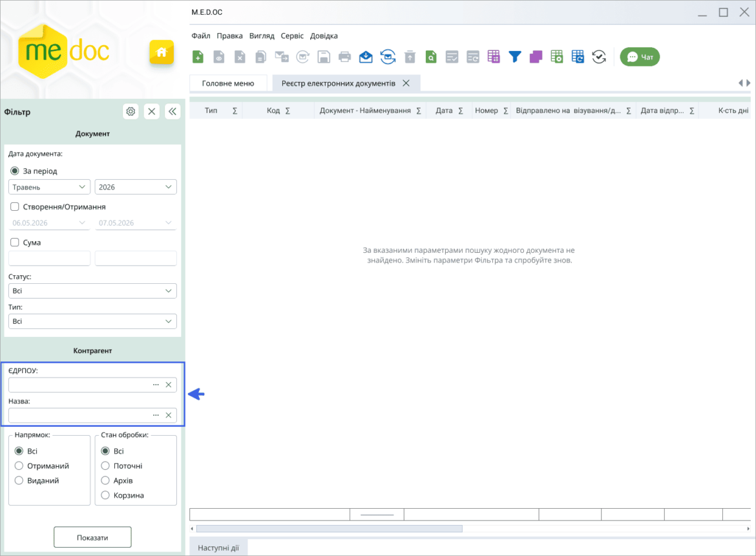Clear the filter with X icon
This screenshot has width=756, height=556.
click(x=151, y=111)
